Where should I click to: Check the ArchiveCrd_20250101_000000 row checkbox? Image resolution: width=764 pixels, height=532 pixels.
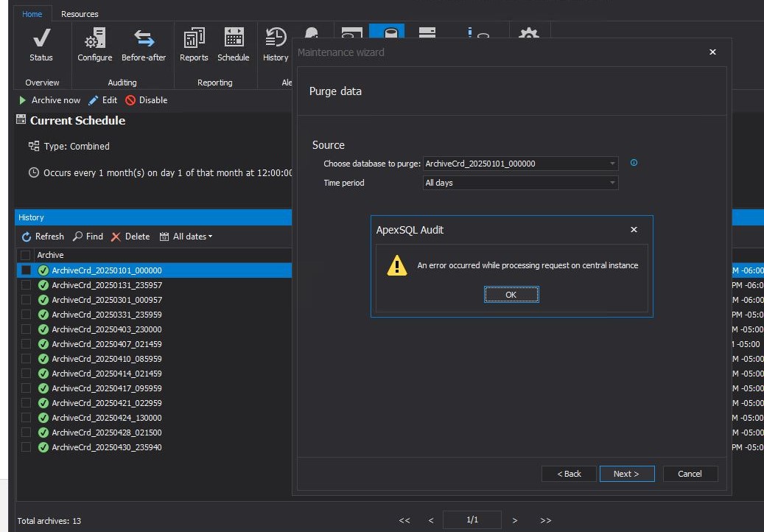pos(26,270)
